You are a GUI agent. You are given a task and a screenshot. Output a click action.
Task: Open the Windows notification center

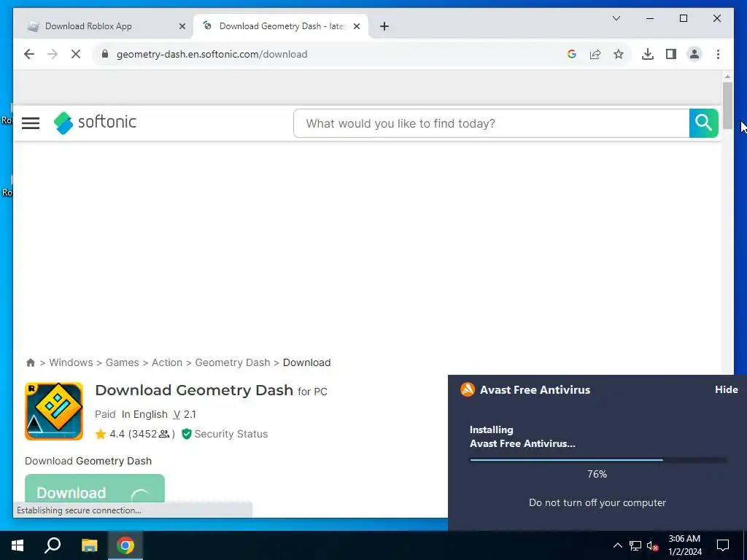tap(723, 545)
